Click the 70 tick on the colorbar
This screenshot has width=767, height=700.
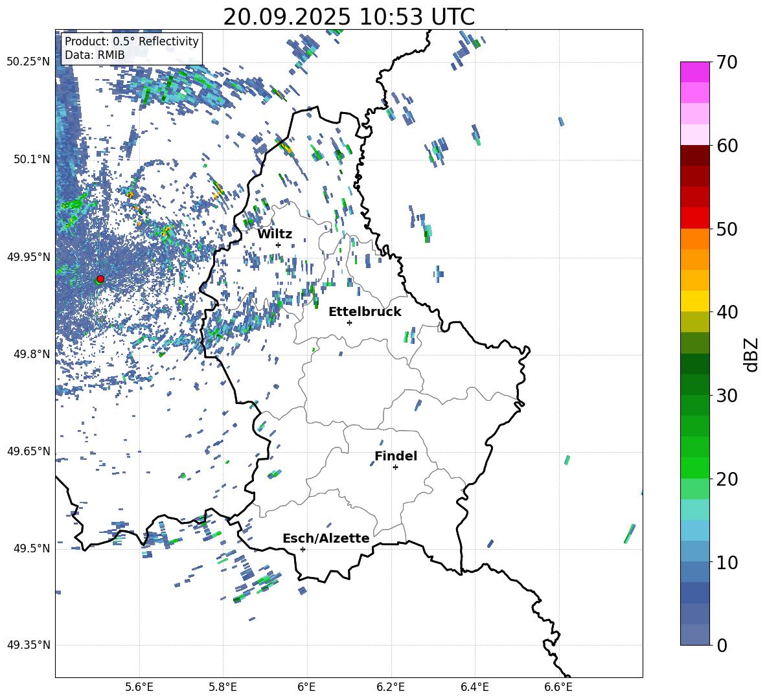tap(727, 62)
